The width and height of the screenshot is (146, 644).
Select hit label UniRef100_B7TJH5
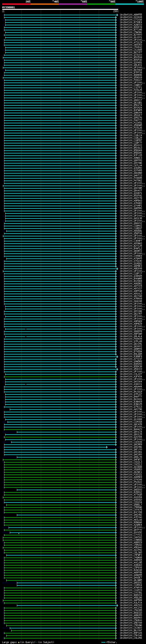tap(131, 30)
